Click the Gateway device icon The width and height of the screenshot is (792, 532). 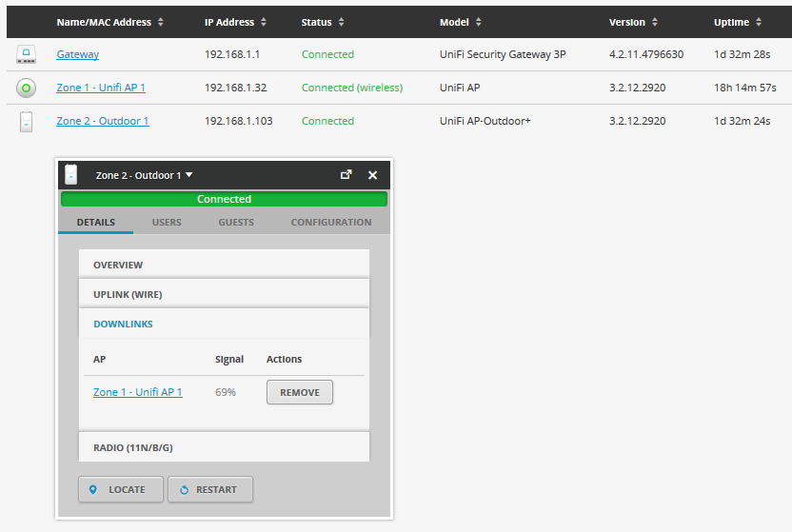26,55
